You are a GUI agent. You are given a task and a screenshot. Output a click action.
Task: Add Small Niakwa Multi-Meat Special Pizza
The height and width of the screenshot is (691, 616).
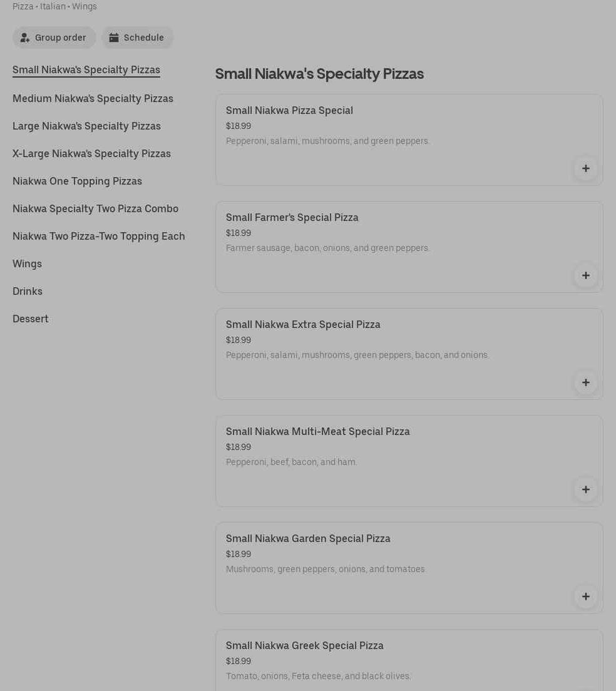[x=585, y=489]
